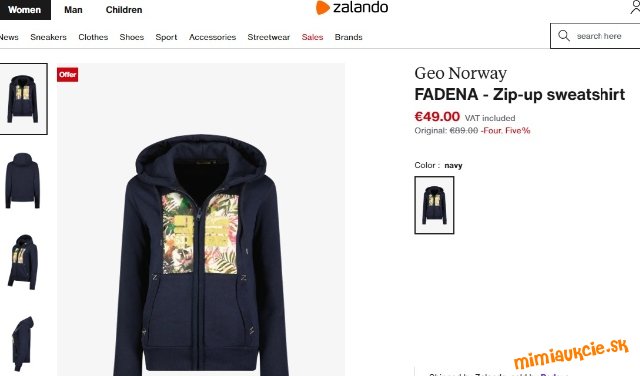Click the Geo Norway brand link
Viewport: 640px width, 376px height.
pos(460,73)
